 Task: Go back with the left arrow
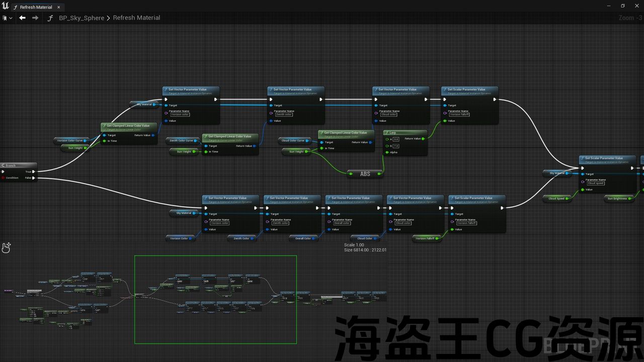[22, 18]
